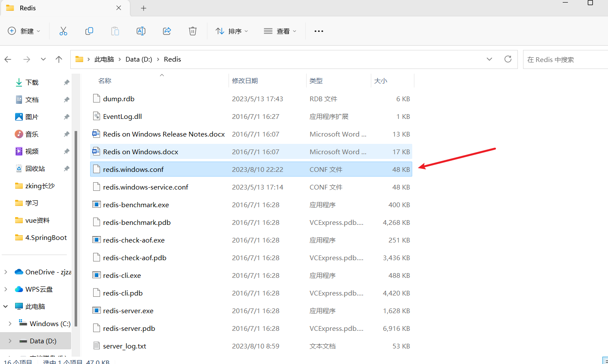Select redis.windows.conf file
The height and width of the screenshot is (364, 608).
point(251,169)
